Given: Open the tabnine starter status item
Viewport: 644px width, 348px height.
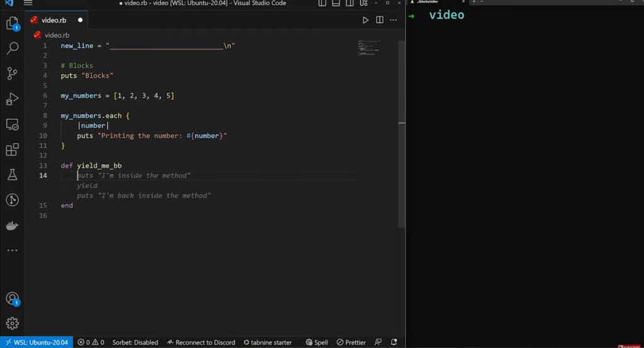Looking at the screenshot, I should 268,342.
